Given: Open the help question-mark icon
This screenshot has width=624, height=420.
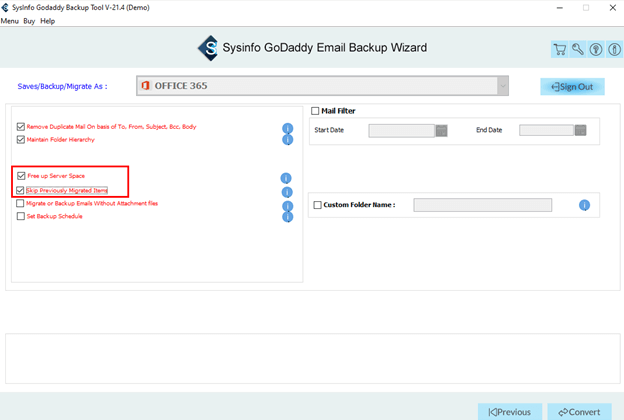Looking at the screenshot, I should [596, 49].
